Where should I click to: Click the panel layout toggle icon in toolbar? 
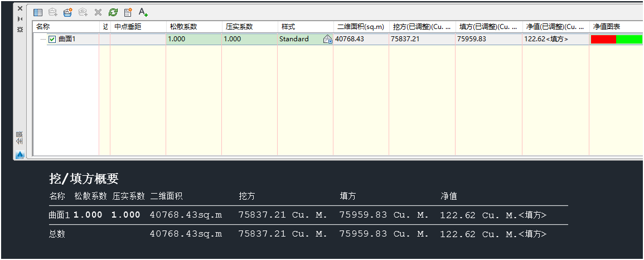click(x=38, y=12)
